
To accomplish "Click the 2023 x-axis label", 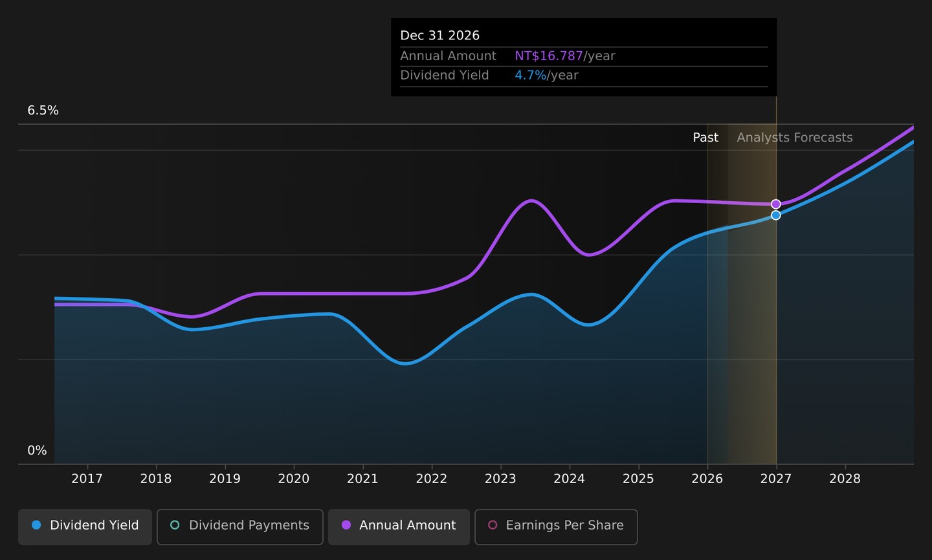I will click(x=500, y=479).
